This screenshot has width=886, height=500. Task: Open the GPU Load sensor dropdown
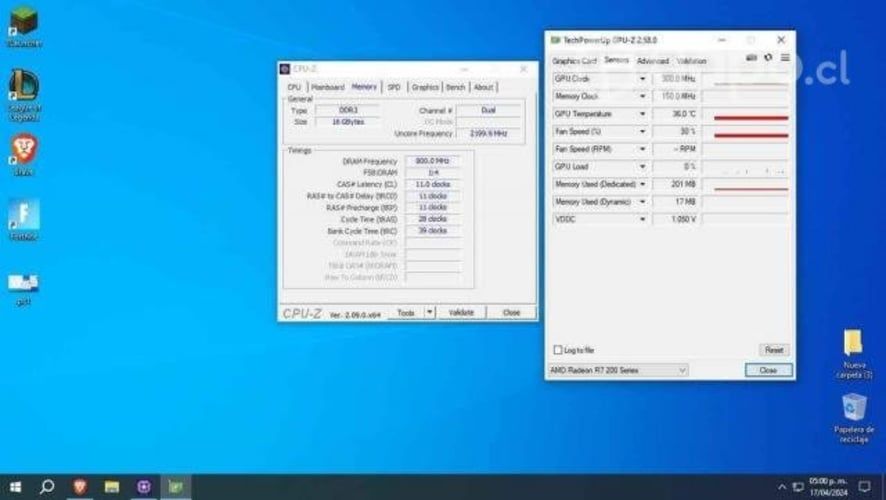click(642, 167)
